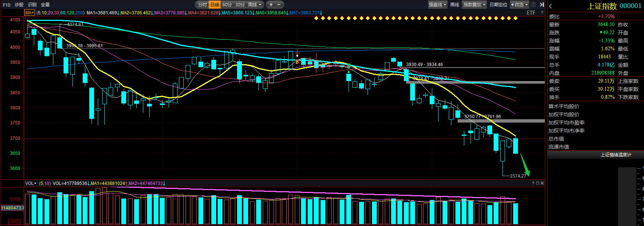Select the 3930.49 - 3934.46 gap label
644x226 pixels.
point(425,65)
